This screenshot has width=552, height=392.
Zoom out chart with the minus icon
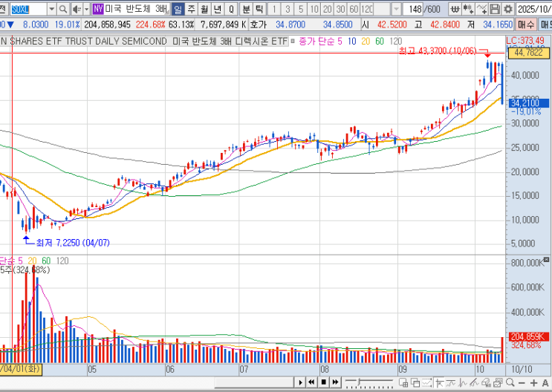[522, 383]
